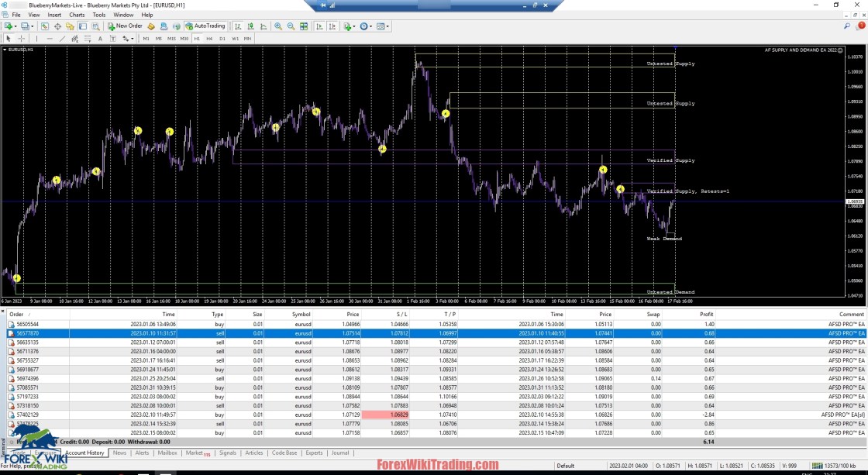Select order row 57402129
868x475 pixels.
436,415
